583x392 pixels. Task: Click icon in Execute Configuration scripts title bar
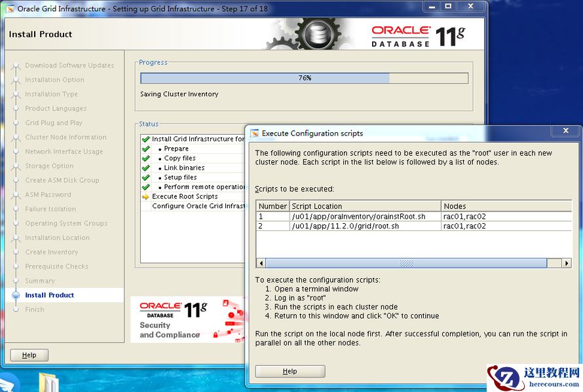pos(254,133)
